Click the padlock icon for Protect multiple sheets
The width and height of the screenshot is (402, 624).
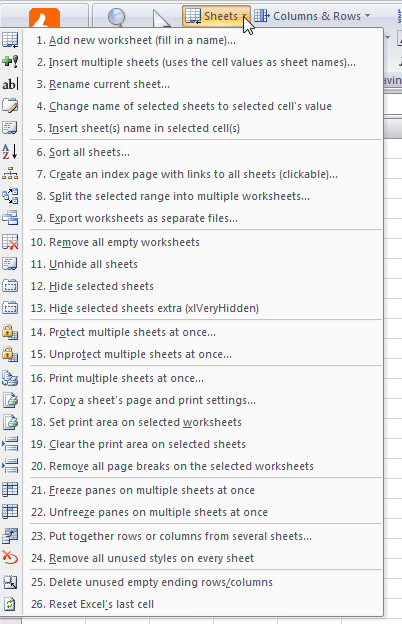click(x=10, y=332)
